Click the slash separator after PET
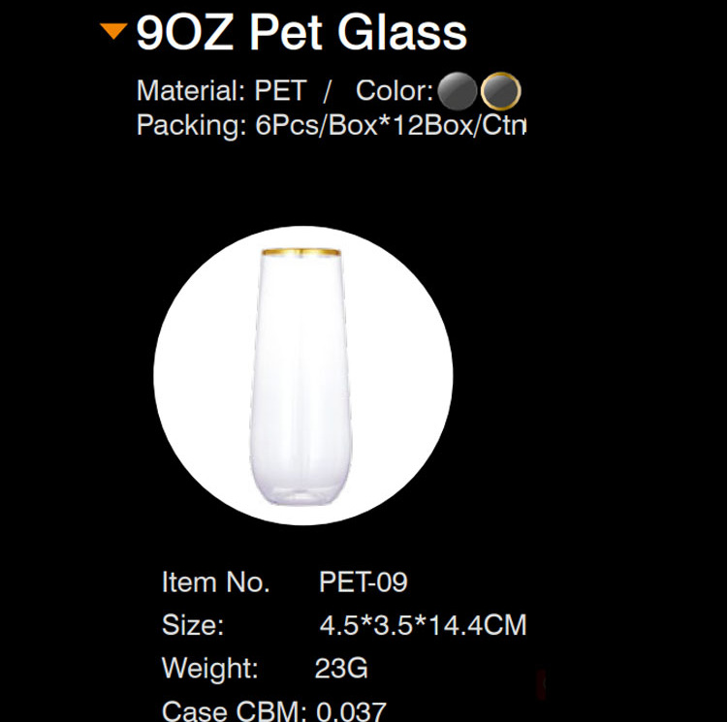 328,91
